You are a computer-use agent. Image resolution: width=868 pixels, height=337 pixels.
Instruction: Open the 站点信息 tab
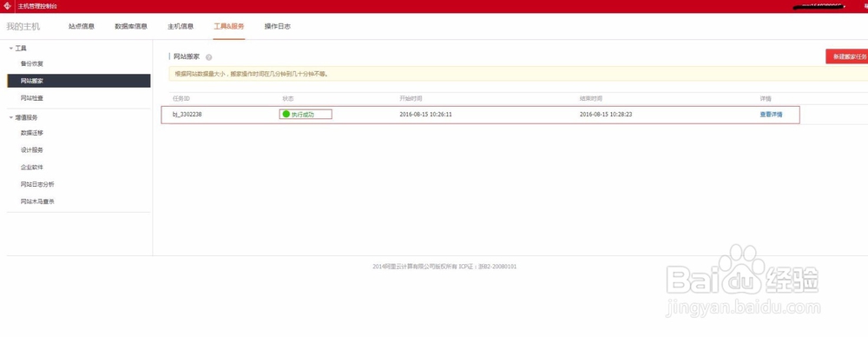82,26
